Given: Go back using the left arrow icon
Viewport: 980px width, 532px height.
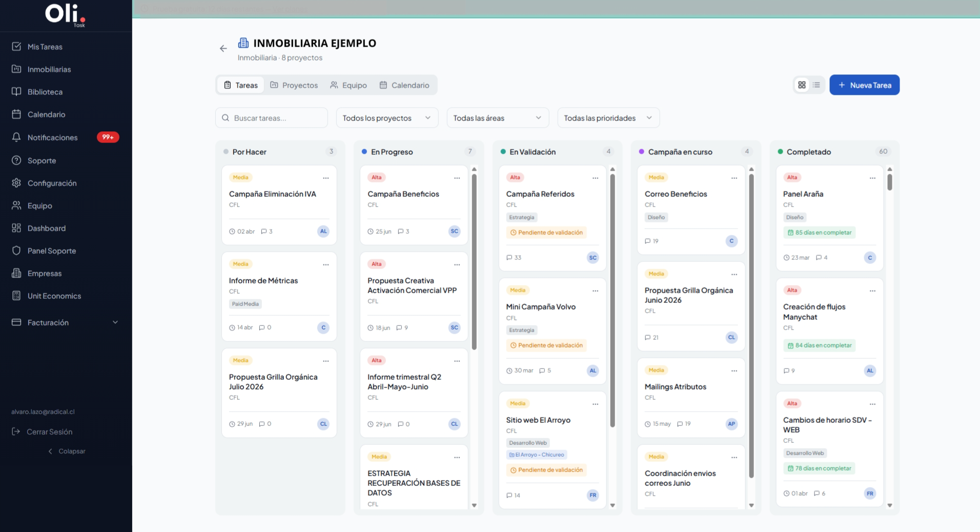Looking at the screenshot, I should tap(223, 48).
